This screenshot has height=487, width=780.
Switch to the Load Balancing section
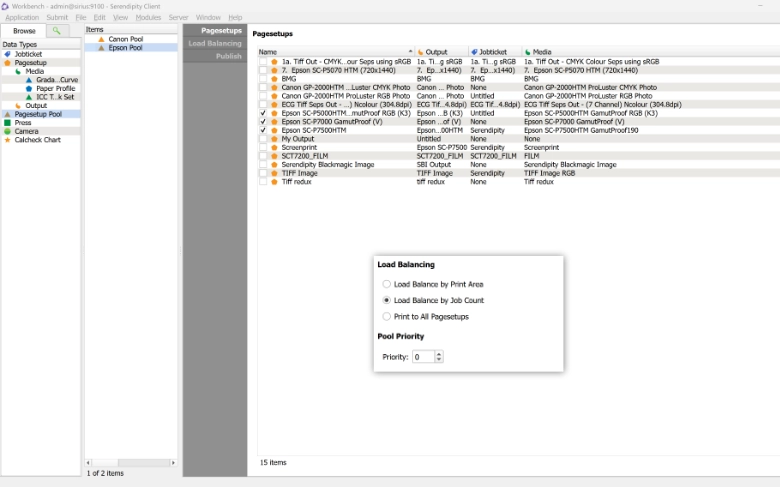(215, 44)
